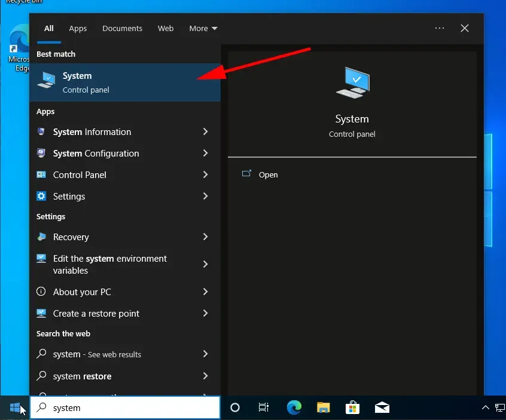Switch to the Web tab
This screenshot has height=420, width=506.
166,28
